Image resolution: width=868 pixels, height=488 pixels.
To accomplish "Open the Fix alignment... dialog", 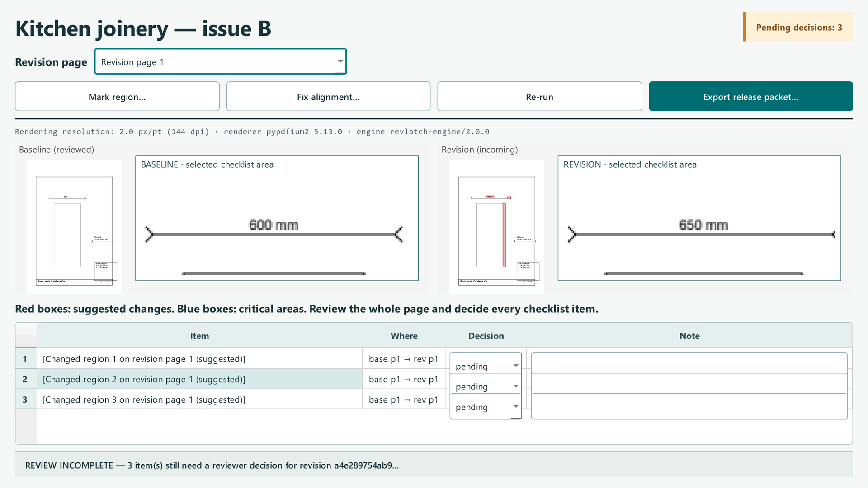I will pyautogui.click(x=328, y=96).
